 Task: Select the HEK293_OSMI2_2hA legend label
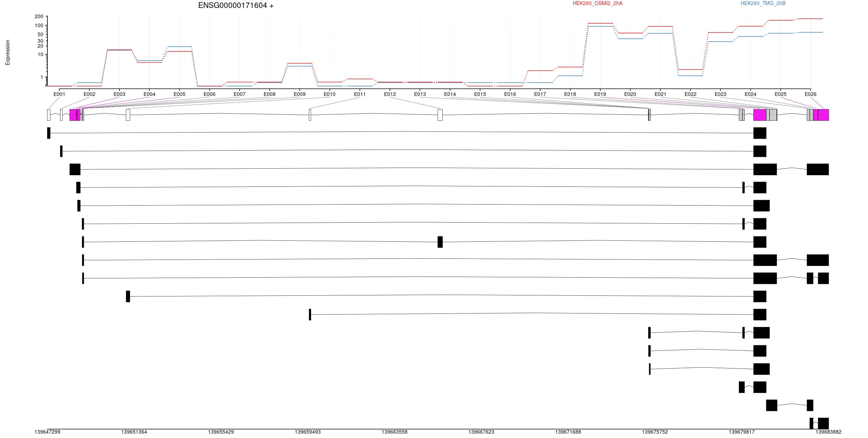pyautogui.click(x=597, y=3)
